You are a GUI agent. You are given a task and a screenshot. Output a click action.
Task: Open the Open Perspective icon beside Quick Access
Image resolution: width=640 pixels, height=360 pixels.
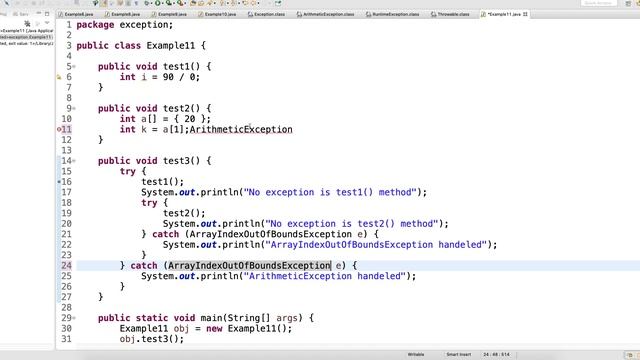(628, 3)
